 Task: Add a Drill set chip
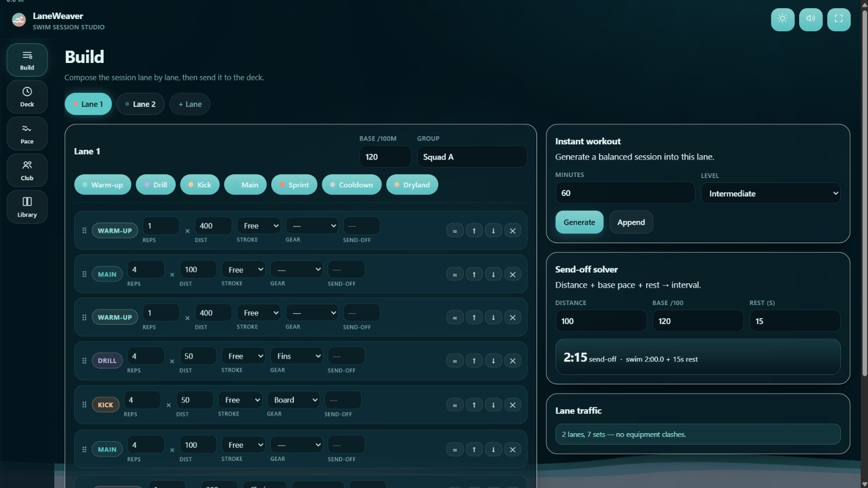[x=156, y=185]
